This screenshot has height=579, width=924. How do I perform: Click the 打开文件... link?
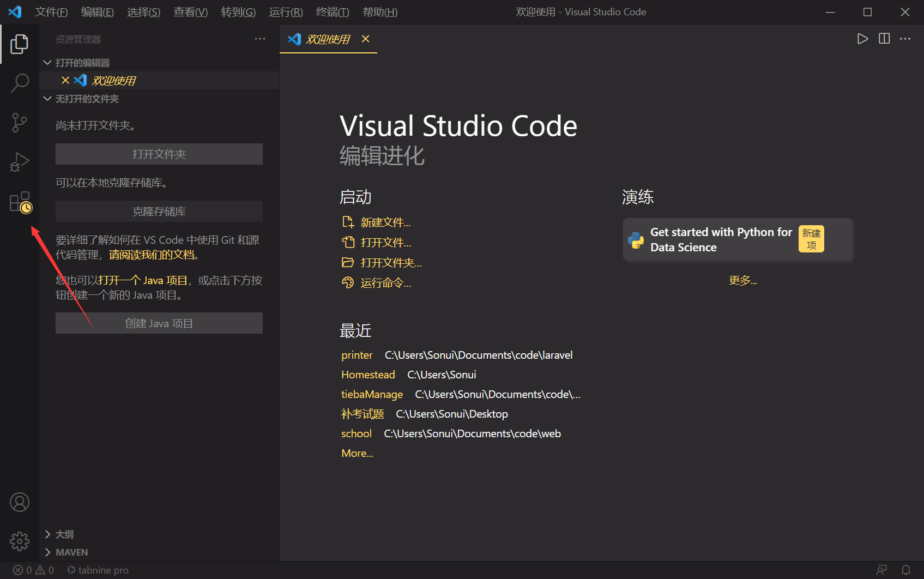coord(386,243)
